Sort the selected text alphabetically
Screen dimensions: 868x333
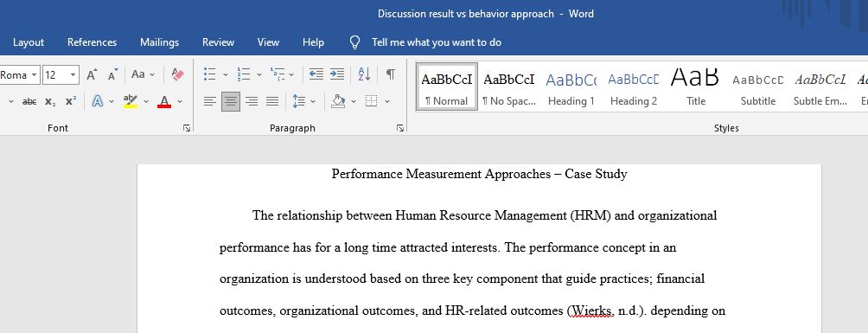364,74
